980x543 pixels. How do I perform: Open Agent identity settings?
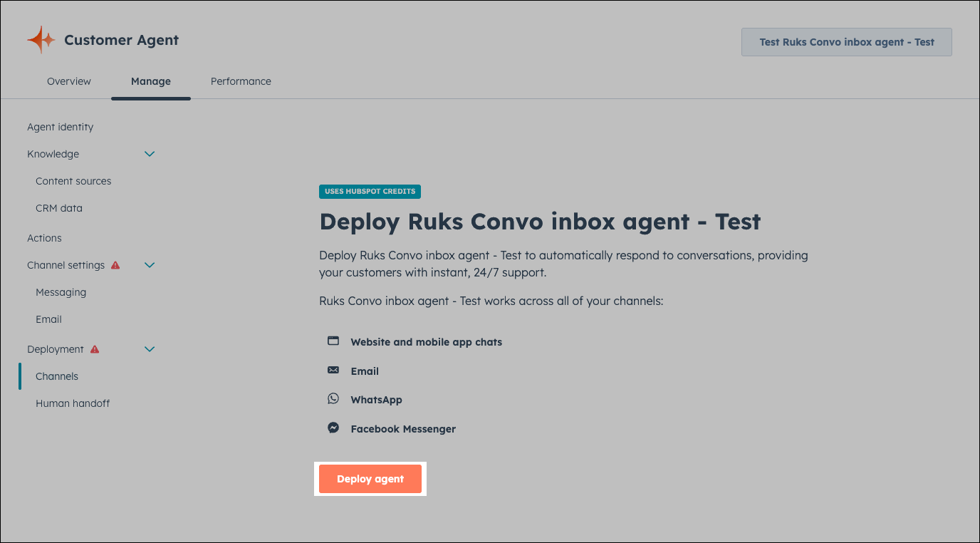pos(61,127)
